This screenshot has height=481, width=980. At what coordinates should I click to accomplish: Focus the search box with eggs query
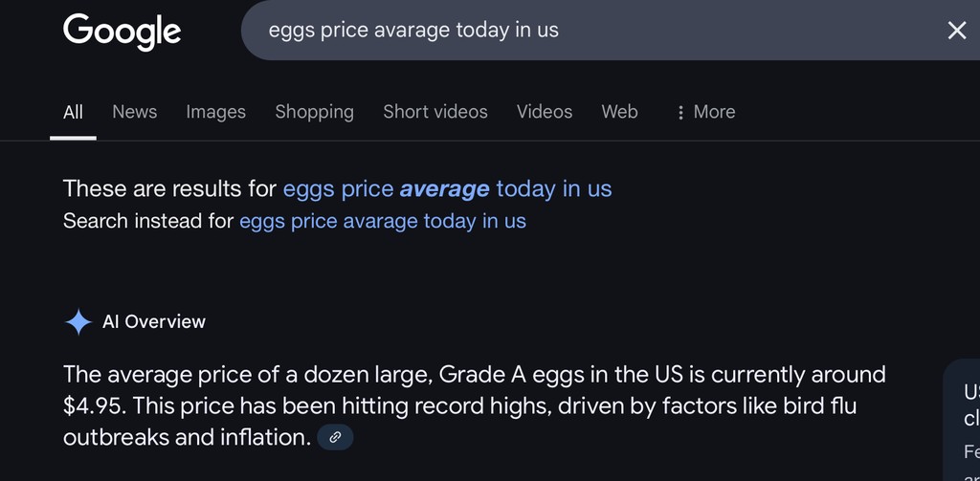pos(574,31)
